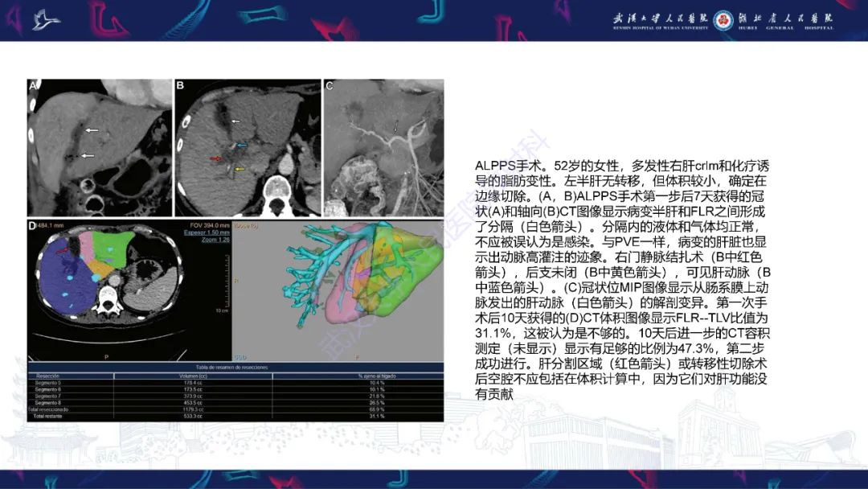
Task: Select the "Segmento 7" table row label
Action: (48, 396)
